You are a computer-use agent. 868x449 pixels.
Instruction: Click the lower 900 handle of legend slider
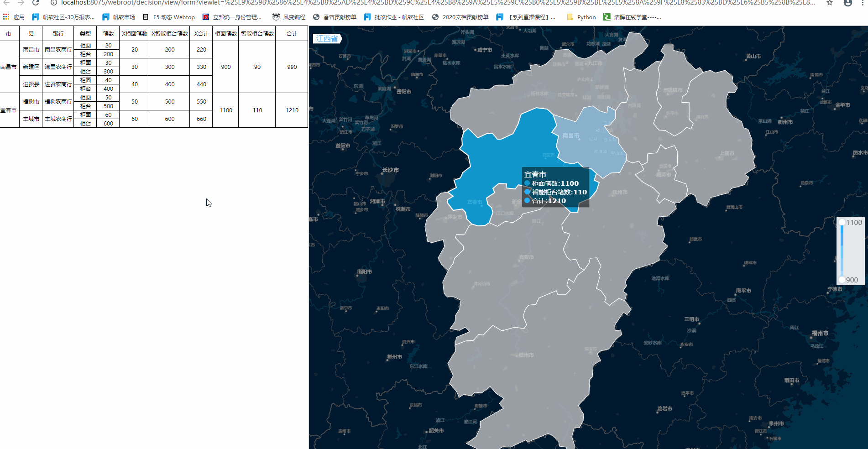[842, 280]
